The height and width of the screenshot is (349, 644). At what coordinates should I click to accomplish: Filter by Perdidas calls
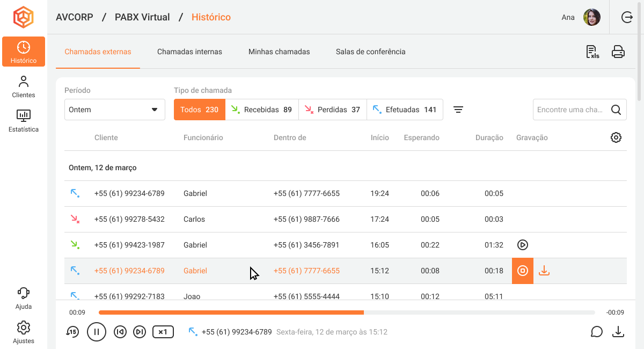pyautogui.click(x=332, y=110)
